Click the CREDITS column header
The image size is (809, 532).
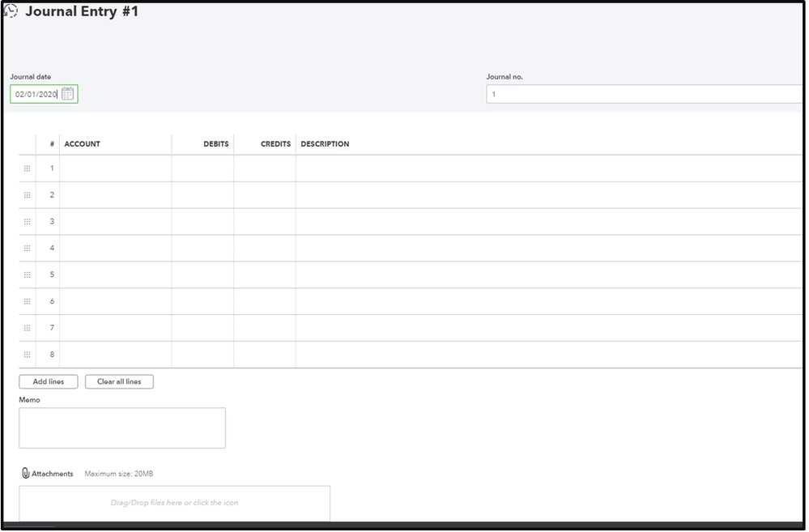coord(275,144)
